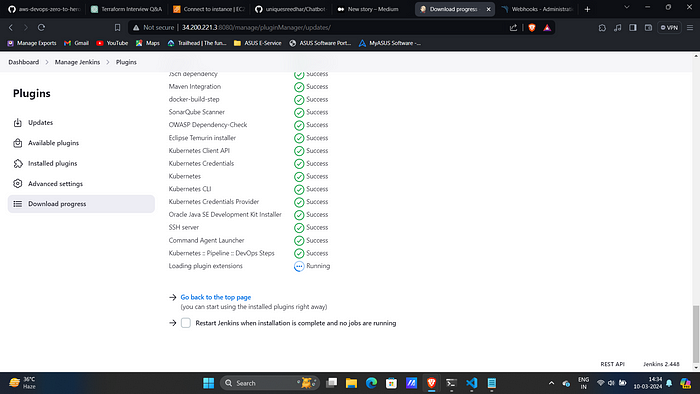Follow Go back to the top page link

(216, 297)
